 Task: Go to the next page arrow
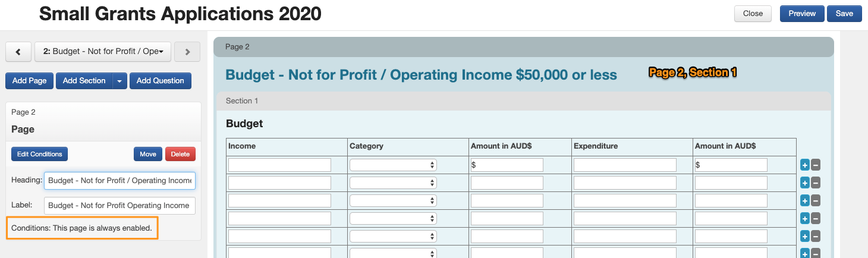tap(187, 52)
